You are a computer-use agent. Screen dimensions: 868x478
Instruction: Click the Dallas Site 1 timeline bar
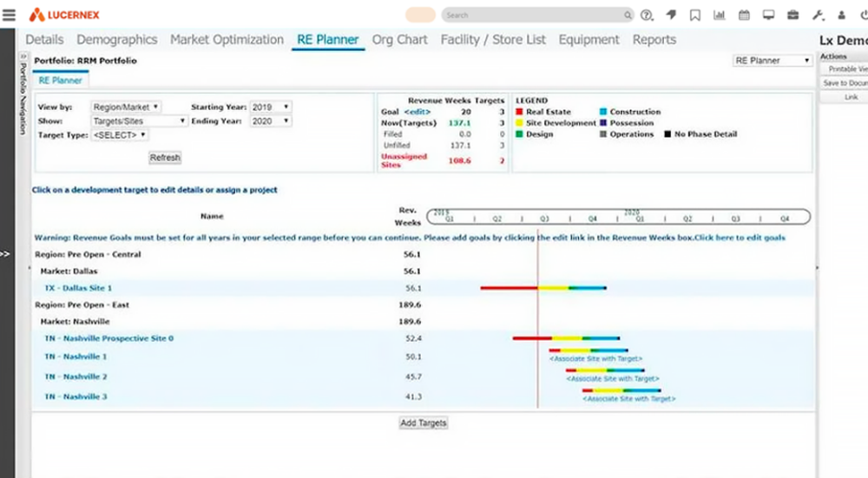(543, 288)
